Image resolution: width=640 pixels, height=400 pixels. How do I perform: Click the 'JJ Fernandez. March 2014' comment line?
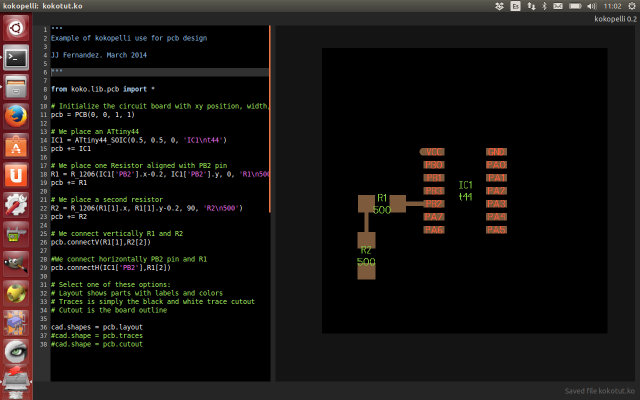point(99,55)
